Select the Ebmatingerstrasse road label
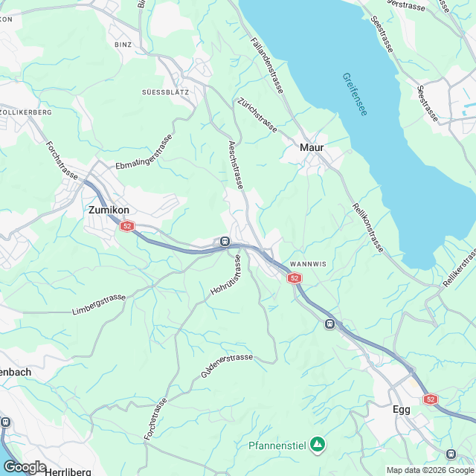 [x=144, y=152]
